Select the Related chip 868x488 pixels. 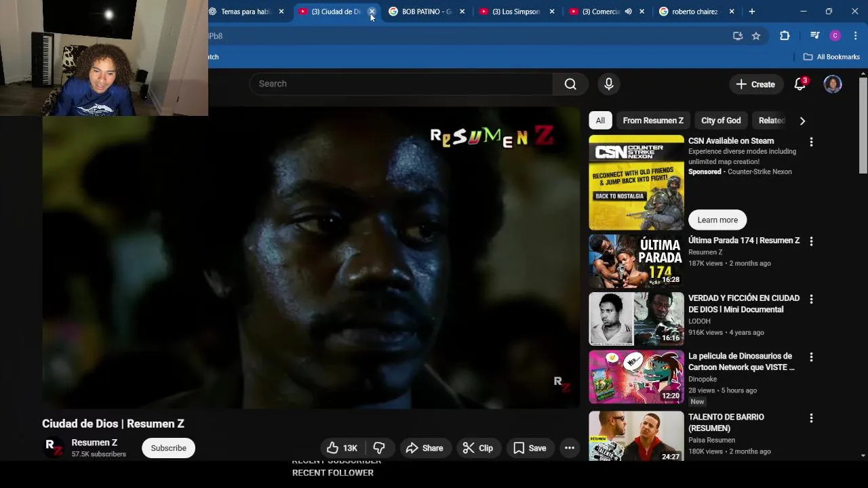coord(772,121)
